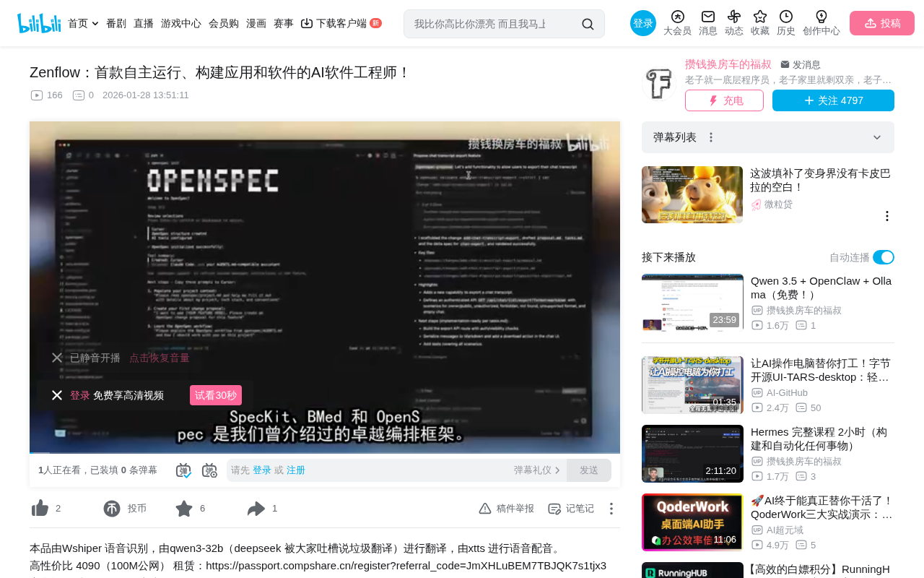Open 弹幕列表 three-dot menu

pos(711,137)
